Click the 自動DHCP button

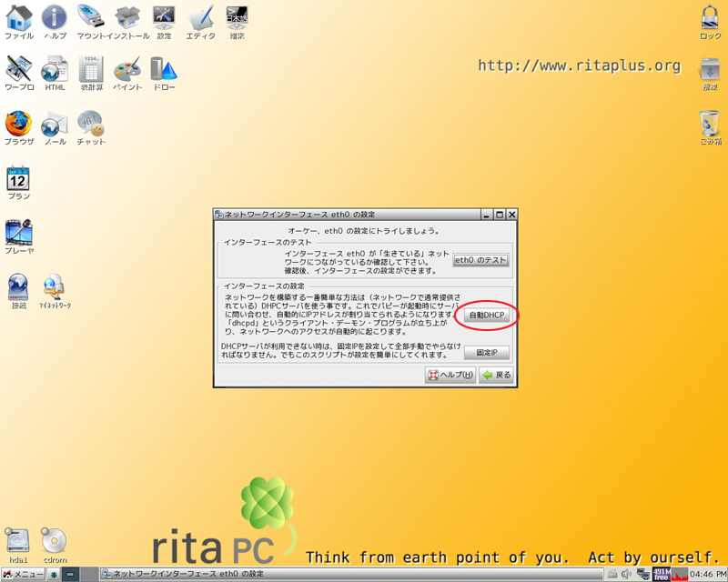487,316
